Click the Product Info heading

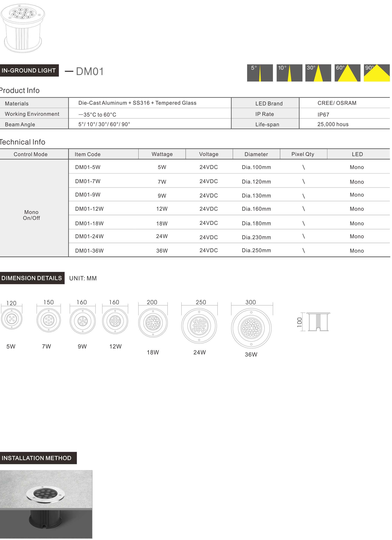[x=20, y=91]
